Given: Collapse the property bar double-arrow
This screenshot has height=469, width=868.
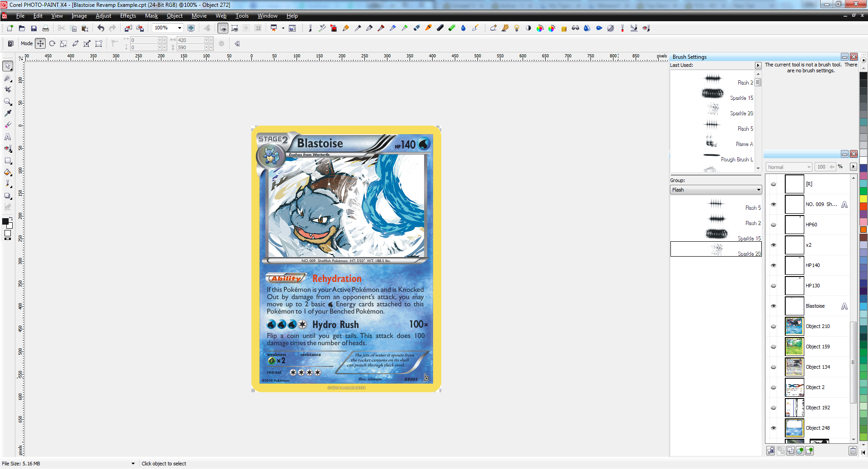Looking at the screenshot, I should coord(237,43).
